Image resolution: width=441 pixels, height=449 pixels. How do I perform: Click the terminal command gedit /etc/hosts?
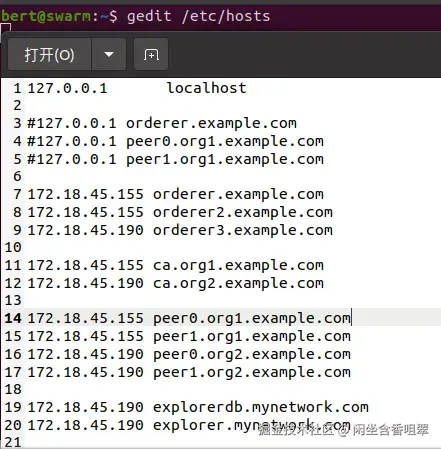pos(199,16)
